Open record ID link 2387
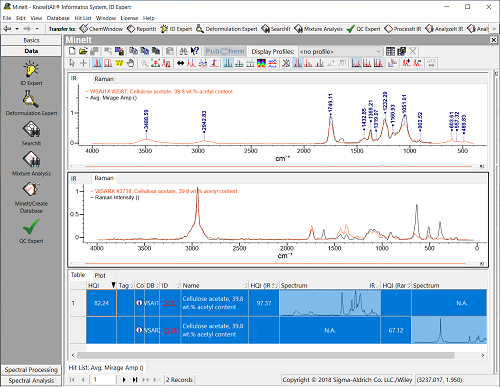The height and width of the screenshot is (387, 500). (x=170, y=303)
